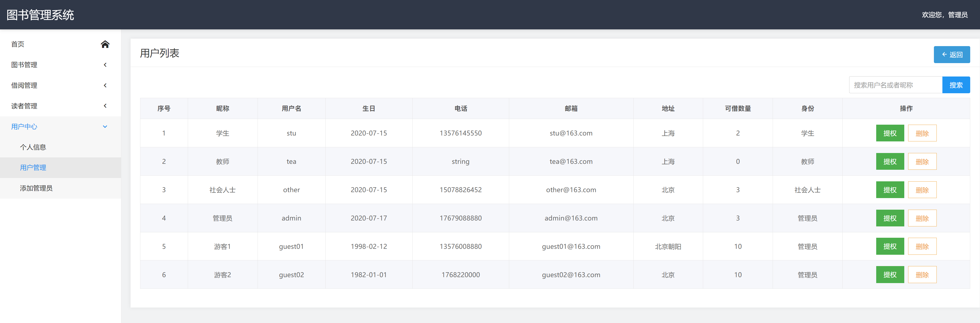
Task: Click the nickname 游客2
Action: [223, 275]
